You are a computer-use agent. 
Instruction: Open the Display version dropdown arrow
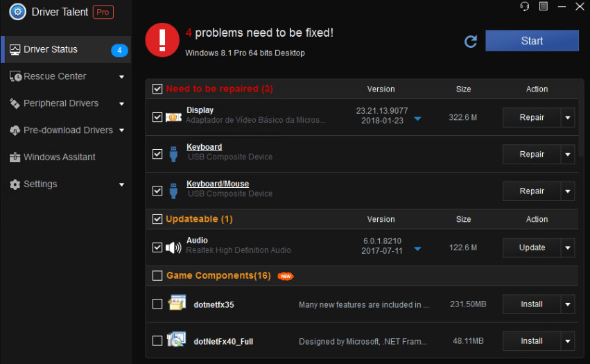(417, 119)
